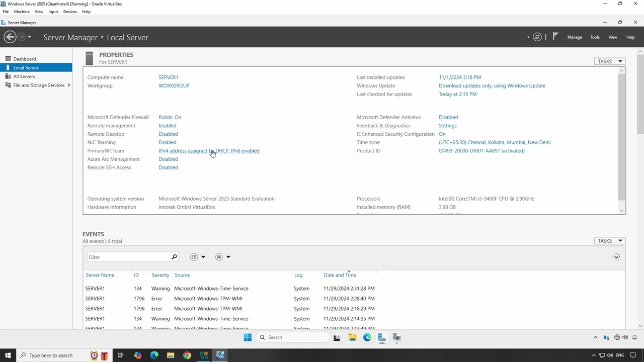Open the Server Manager Help menu
The width and height of the screenshot is (644, 362).
pyautogui.click(x=630, y=37)
